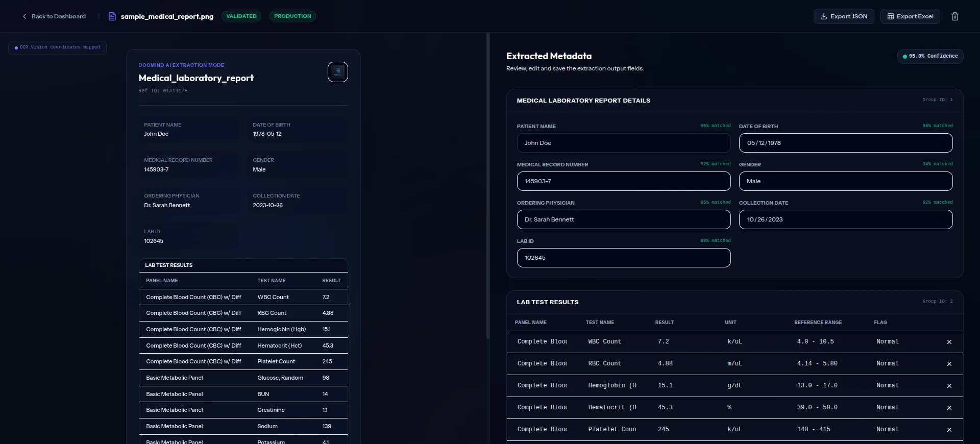This screenshot has height=444, width=980.
Task: Edit the panel name cell in WBC Count row
Action: [542, 341]
